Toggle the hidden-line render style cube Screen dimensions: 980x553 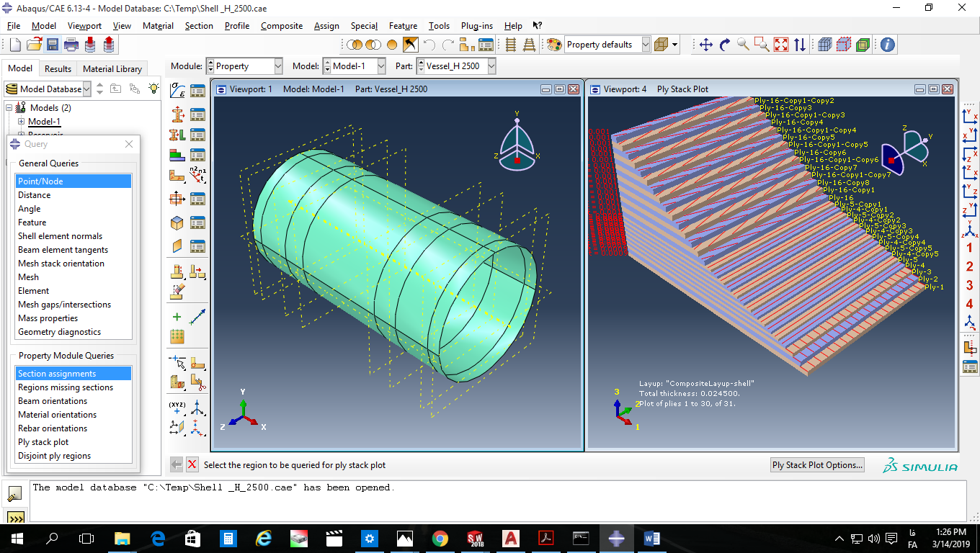click(845, 45)
